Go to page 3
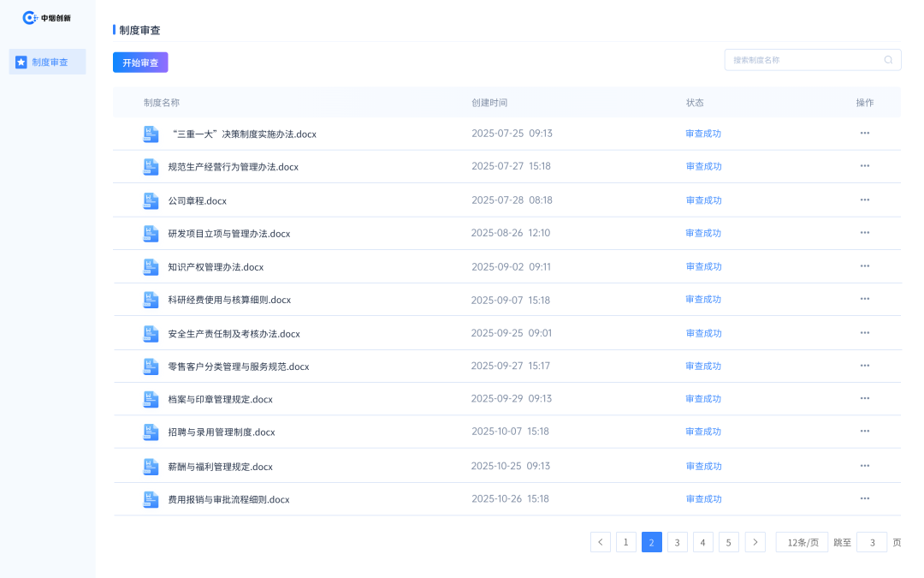Image resolution: width=924 pixels, height=578 pixels. 677,542
